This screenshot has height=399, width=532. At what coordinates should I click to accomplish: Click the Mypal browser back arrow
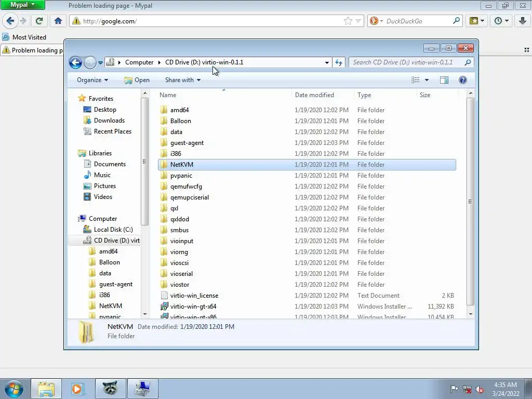point(10,21)
